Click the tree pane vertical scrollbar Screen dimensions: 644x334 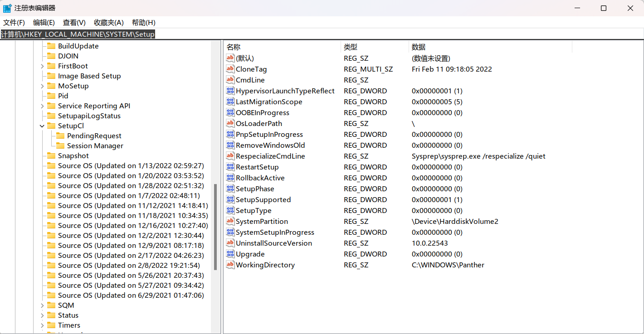point(215,227)
